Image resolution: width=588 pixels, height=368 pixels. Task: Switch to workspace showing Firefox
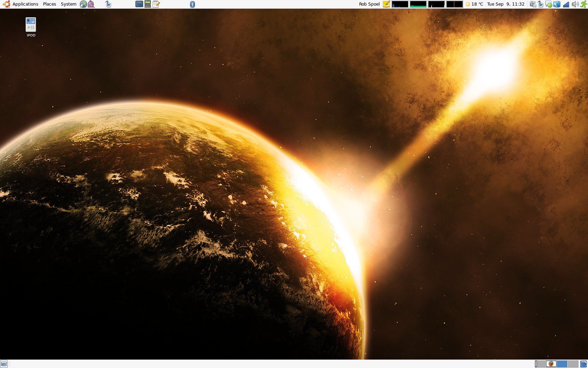tap(551, 364)
